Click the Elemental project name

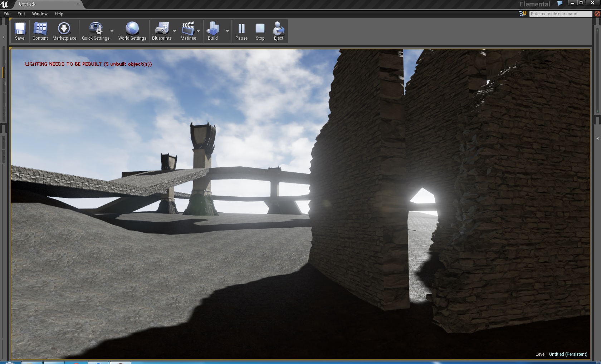(535, 4)
